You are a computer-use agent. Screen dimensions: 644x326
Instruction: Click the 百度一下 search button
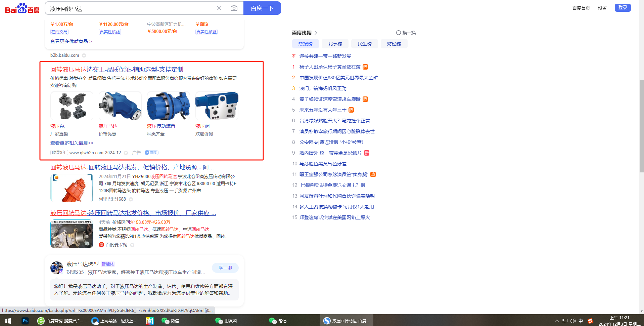tap(262, 8)
